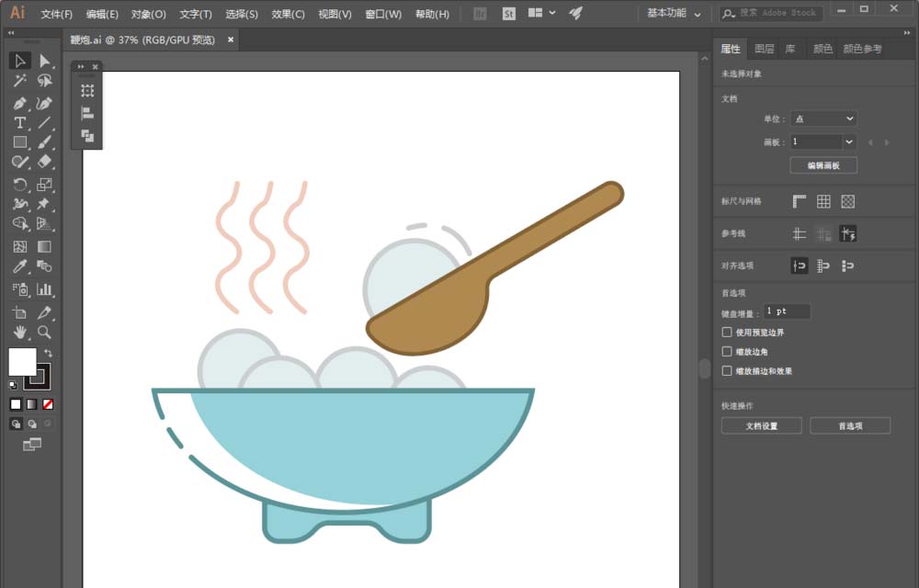The image size is (919, 588).
Task: Toggle show guides icon in 参考线
Action: [800, 233]
